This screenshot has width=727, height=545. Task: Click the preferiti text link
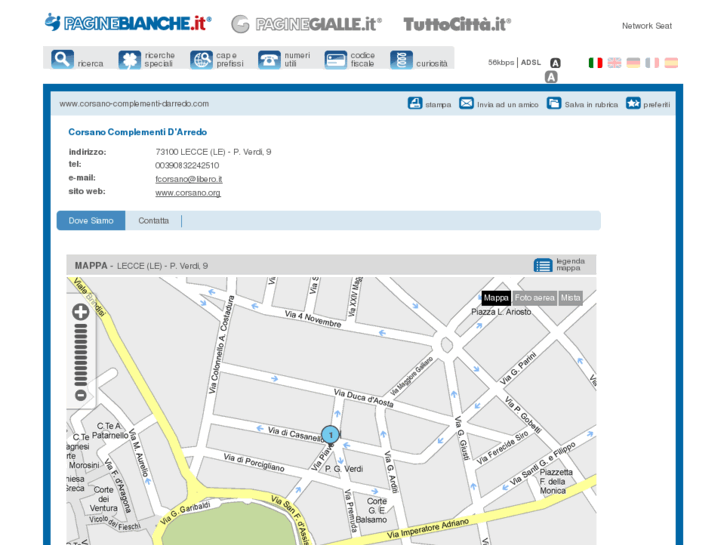point(657,105)
